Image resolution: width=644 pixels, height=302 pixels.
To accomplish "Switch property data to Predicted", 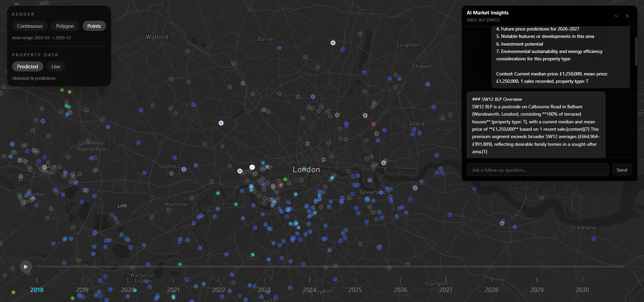I will [x=27, y=66].
